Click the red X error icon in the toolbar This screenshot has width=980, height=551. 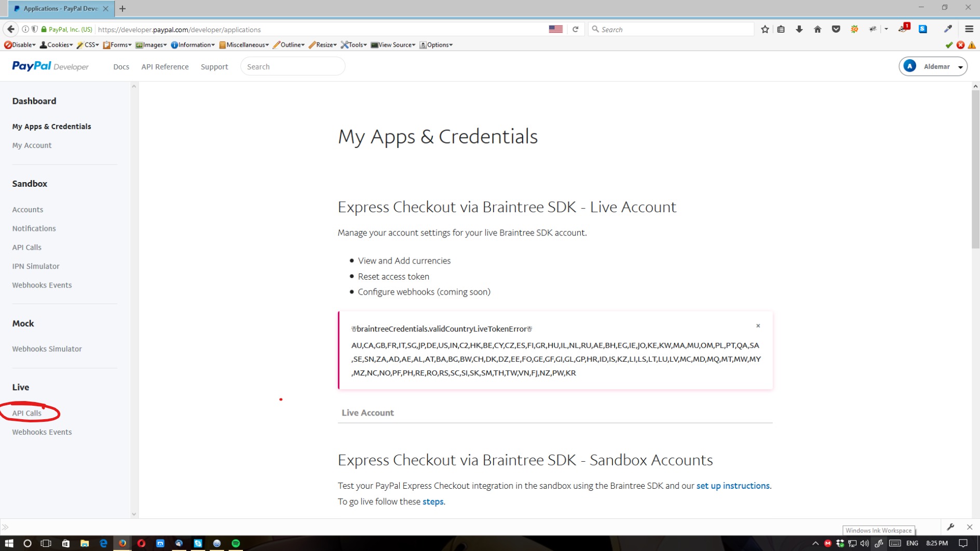[961, 45]
